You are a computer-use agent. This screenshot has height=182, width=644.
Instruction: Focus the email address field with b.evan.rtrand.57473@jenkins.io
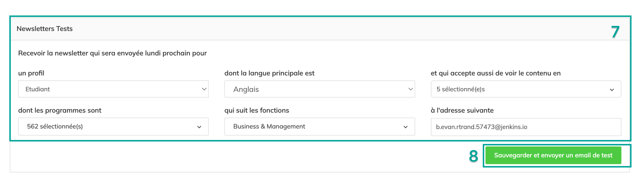[526, 127]
